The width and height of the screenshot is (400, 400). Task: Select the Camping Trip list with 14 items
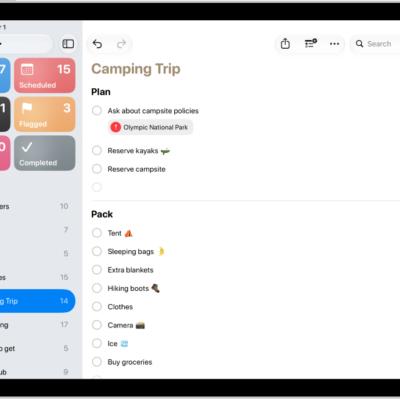pos(37,301)
